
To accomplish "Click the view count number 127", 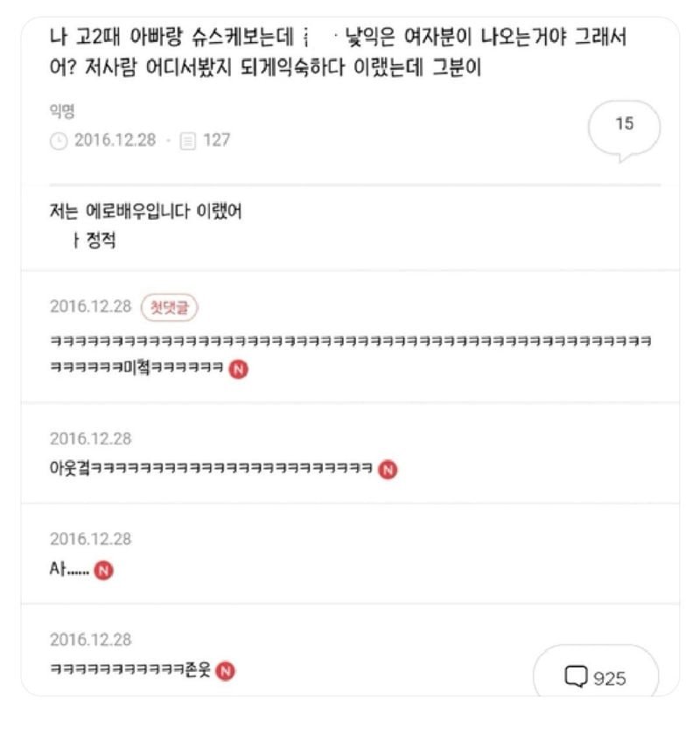I will [x=216, y=140].
